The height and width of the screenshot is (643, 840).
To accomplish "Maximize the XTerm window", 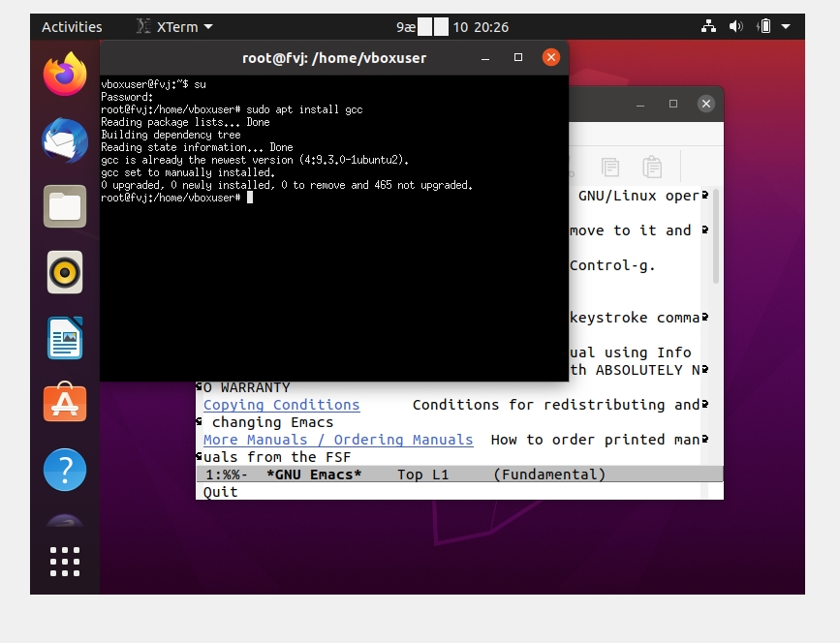I will (518, 57).
